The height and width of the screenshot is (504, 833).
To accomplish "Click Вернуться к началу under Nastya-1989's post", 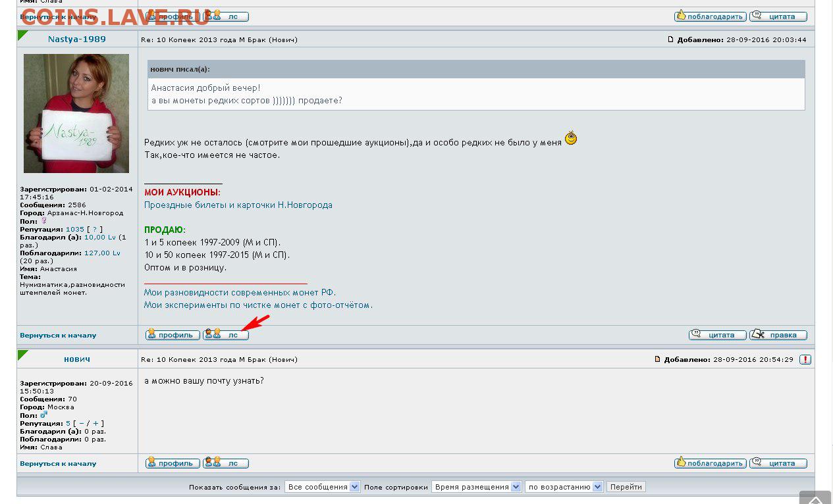I will pyautogui.click(x=58, y=335).
